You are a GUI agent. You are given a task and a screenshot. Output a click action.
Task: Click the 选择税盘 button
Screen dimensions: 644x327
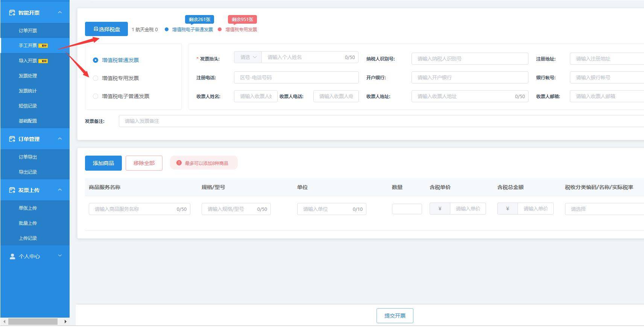tap(106, 29)
